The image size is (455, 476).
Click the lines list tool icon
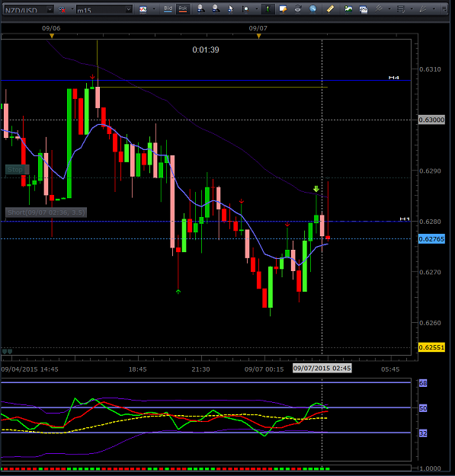click(x=401, y=9)
